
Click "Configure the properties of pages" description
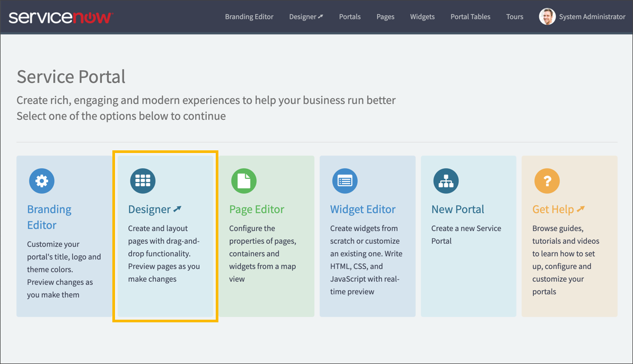coord(263,254)
